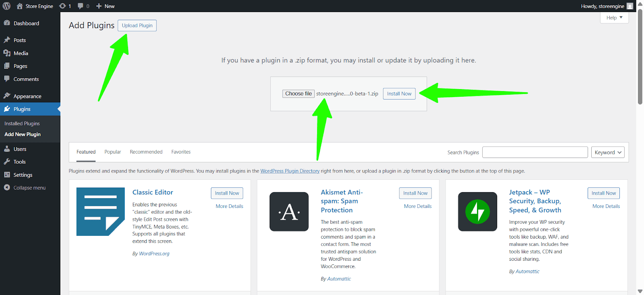Screen dimensions: 644x295
Task: Open More Details for Classic Editor
Action: (229, 206)
